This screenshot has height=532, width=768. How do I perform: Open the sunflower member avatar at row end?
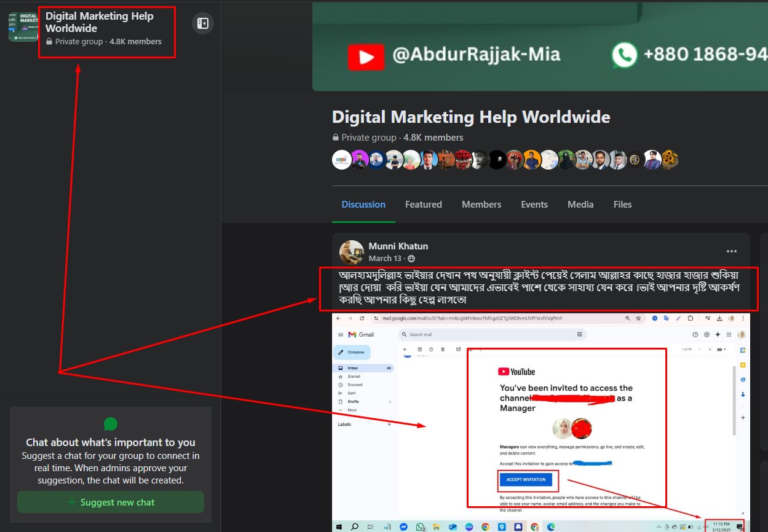pos(669,160)
